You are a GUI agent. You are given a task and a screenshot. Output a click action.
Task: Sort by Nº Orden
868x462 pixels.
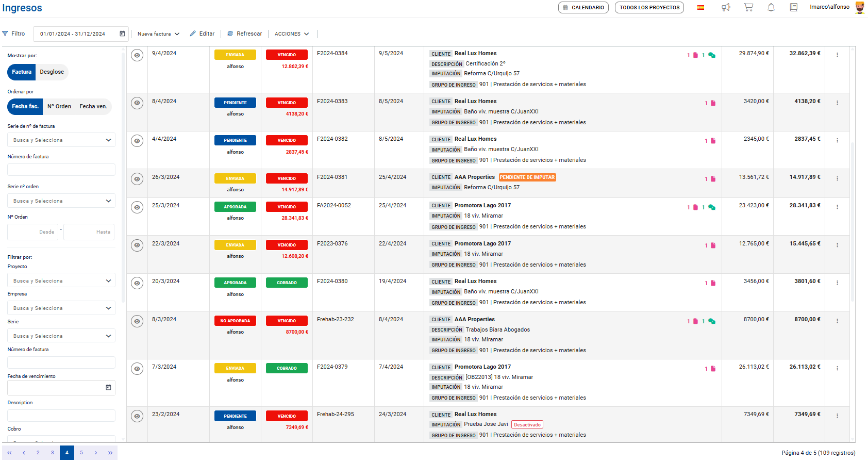coord(59,107)
